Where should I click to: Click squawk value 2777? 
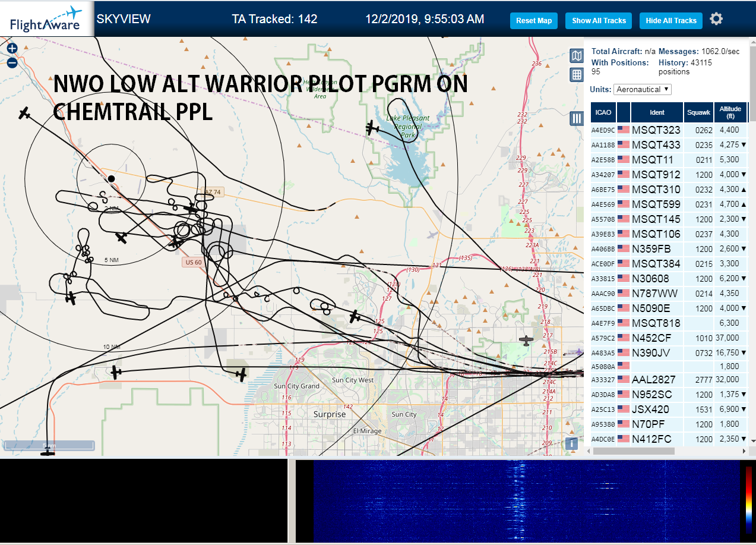tap(704, 379)
